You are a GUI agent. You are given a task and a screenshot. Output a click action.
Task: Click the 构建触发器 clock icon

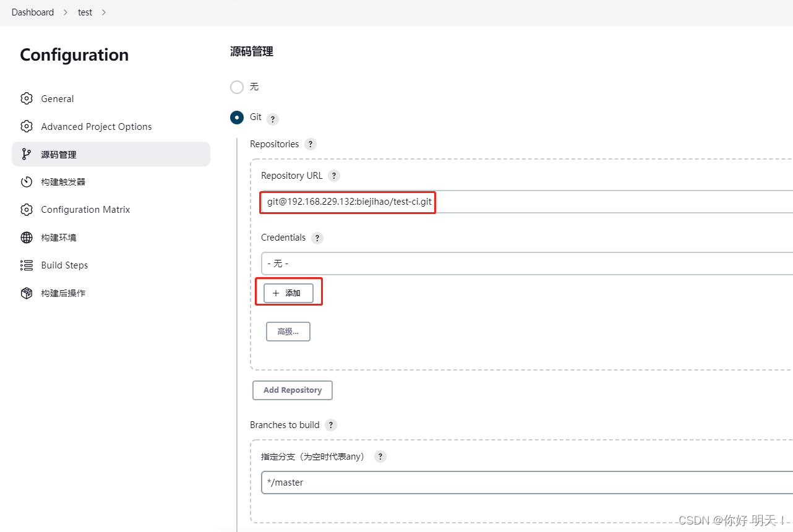click(x=27, y=182)
